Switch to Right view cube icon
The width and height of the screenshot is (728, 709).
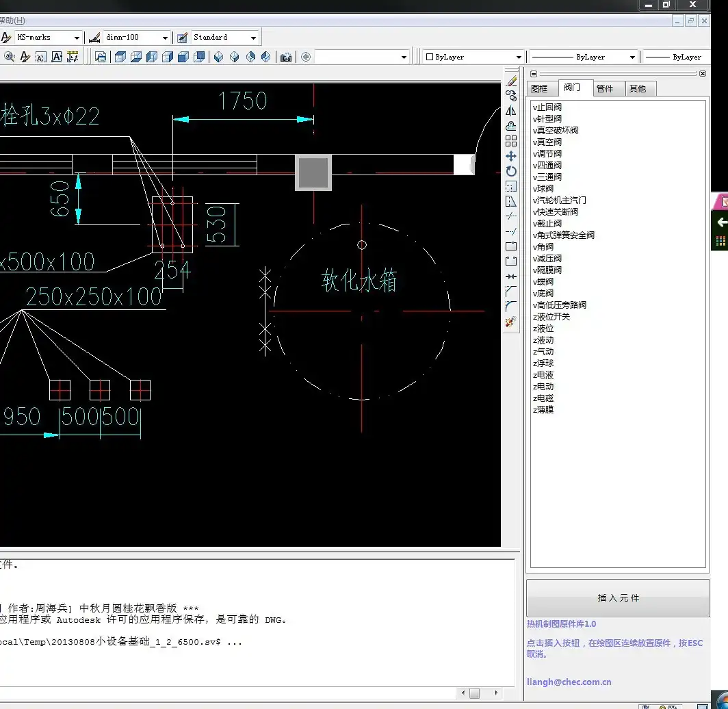tap(168, 57)
